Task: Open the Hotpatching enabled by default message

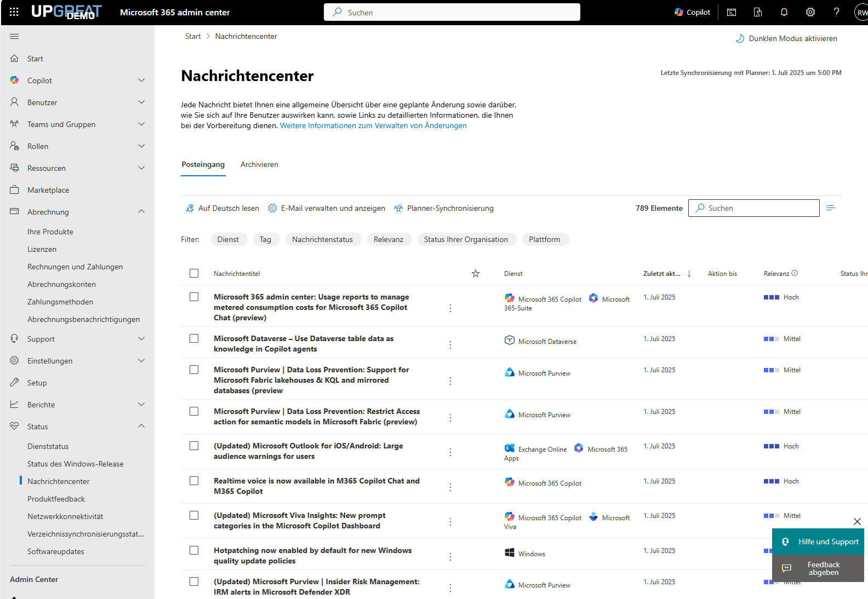Action: tap(312, 555)
